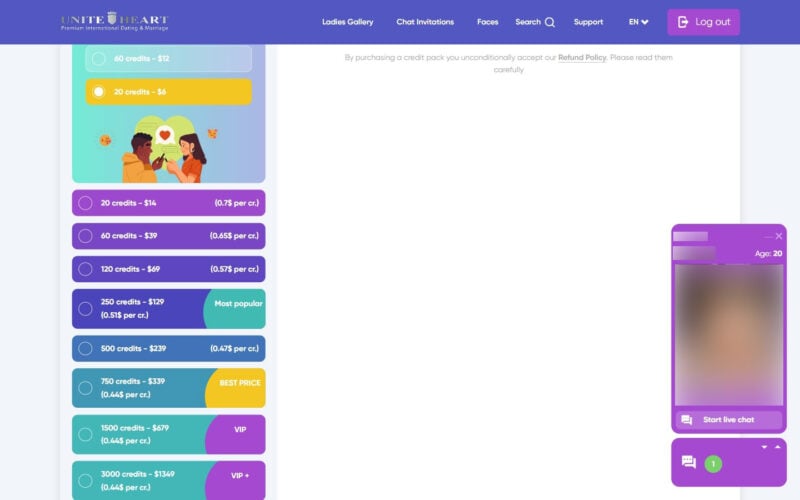Click the blurred profile photo in popup
Image resolution: width=800 pixels, height=500 pixels.
tap(729, 335)
